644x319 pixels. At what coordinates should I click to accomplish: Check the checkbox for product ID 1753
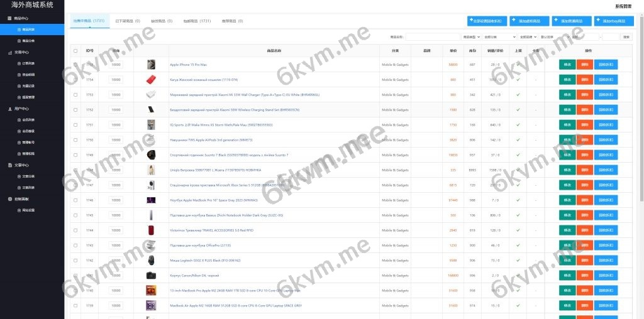point(75,95)
